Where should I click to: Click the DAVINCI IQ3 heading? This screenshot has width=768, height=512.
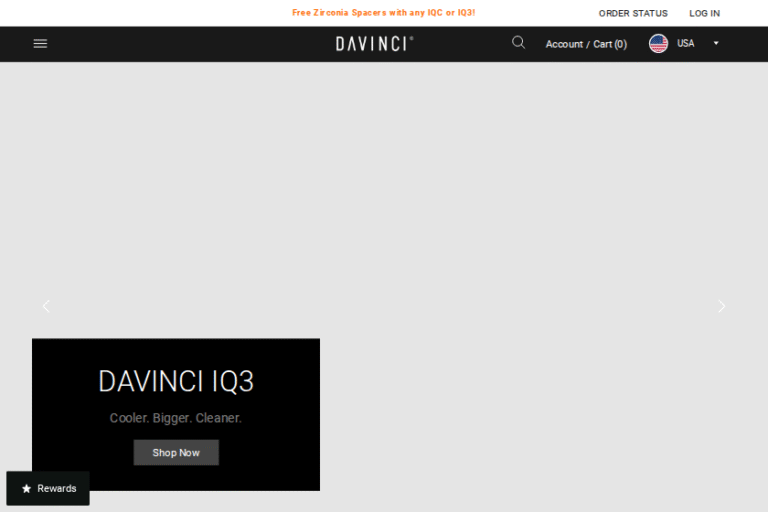(176, 381)
